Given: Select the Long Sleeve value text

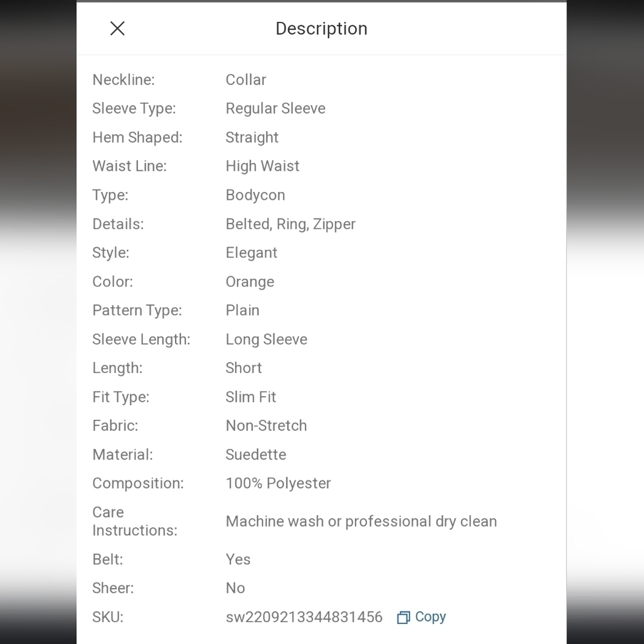Looking at the screenshot, I should click(x=266, y=339).
